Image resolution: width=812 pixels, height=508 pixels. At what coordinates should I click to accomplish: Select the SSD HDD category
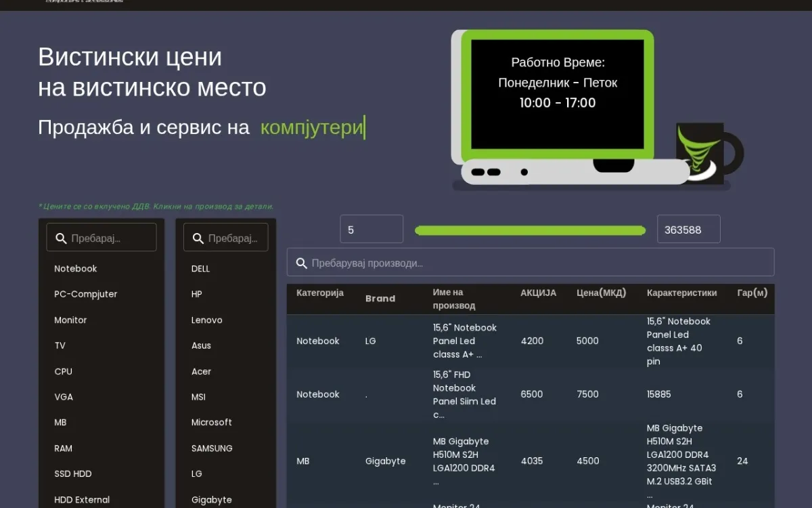pos(73,473)
